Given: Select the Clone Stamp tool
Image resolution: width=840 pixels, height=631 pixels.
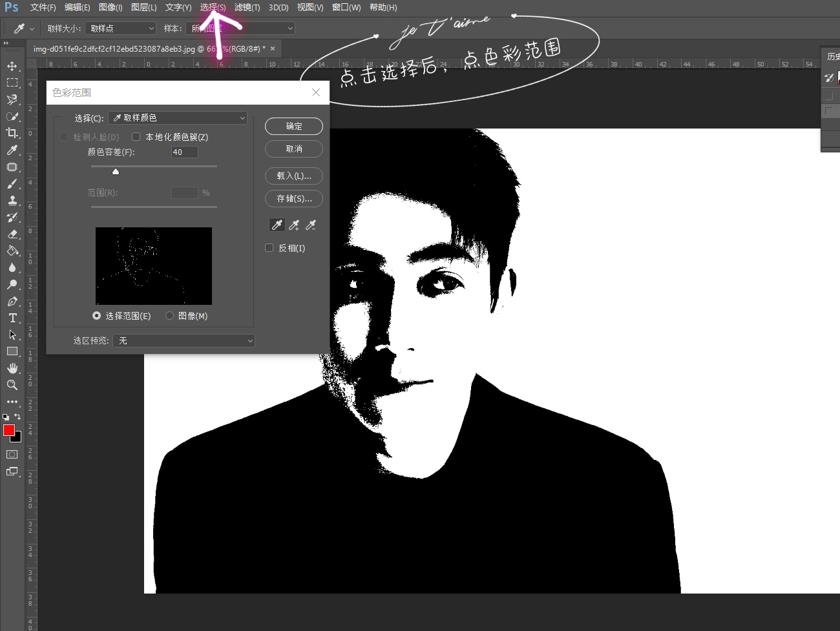Looking at the screenshot, I should (x=12, y=200).
